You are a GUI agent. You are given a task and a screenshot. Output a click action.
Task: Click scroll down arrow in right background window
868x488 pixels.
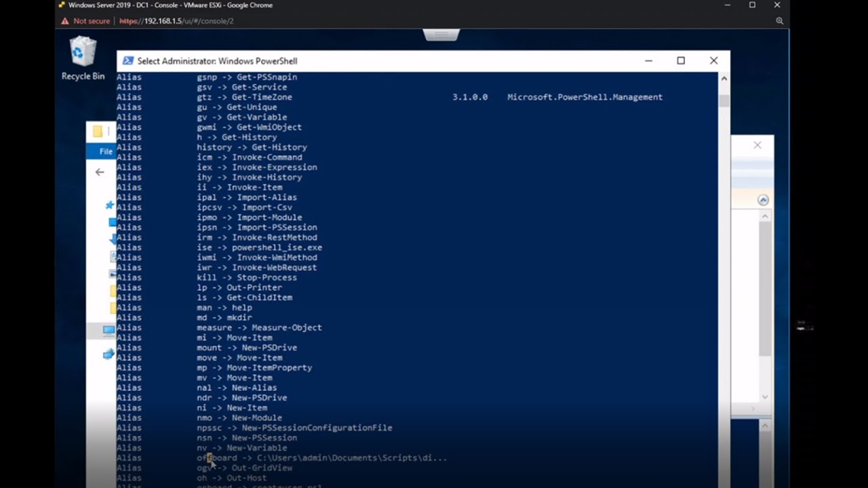coord(765,397)
